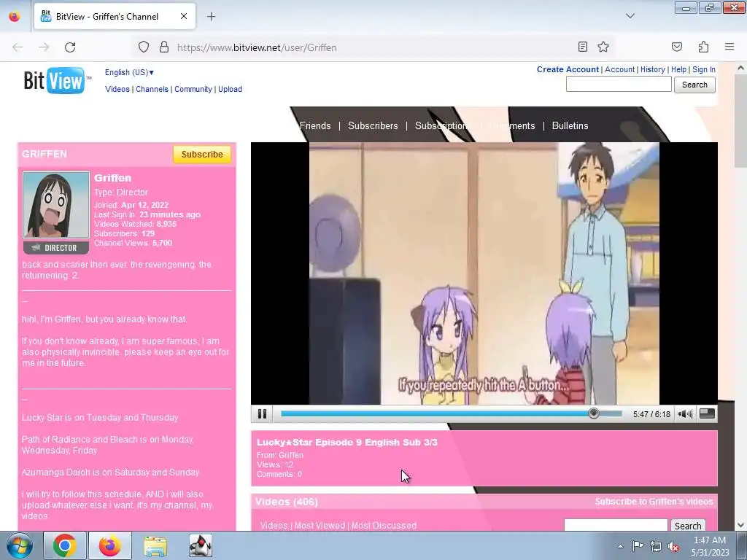Click the Create Account link
The height and width of the screenshot is (560, 747).
[x=568, y=69]
